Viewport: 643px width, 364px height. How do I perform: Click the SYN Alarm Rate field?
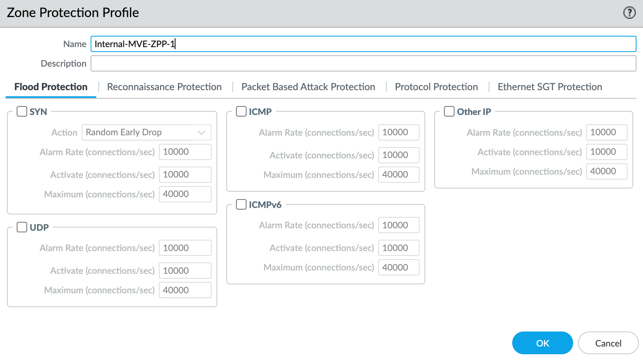[185, 152]
